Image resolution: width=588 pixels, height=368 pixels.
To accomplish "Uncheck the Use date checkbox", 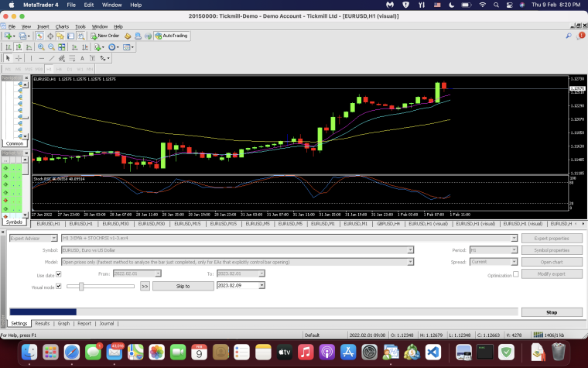I will click(59, 274).
